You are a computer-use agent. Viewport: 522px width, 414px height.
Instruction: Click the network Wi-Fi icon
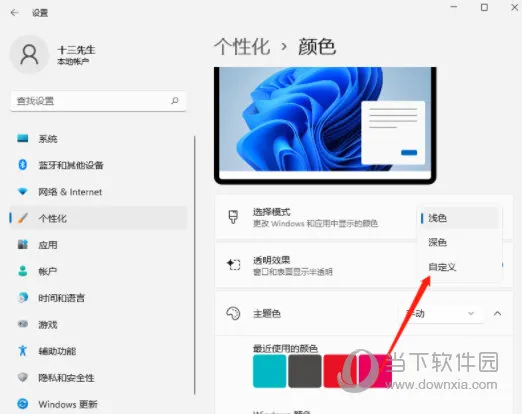tap(23, 191)
